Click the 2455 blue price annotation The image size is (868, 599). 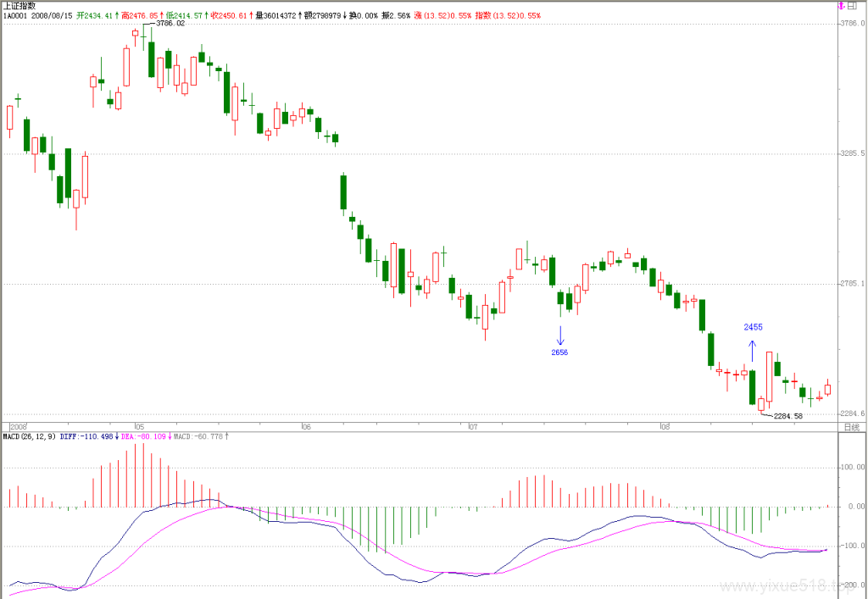click(753, 327)
